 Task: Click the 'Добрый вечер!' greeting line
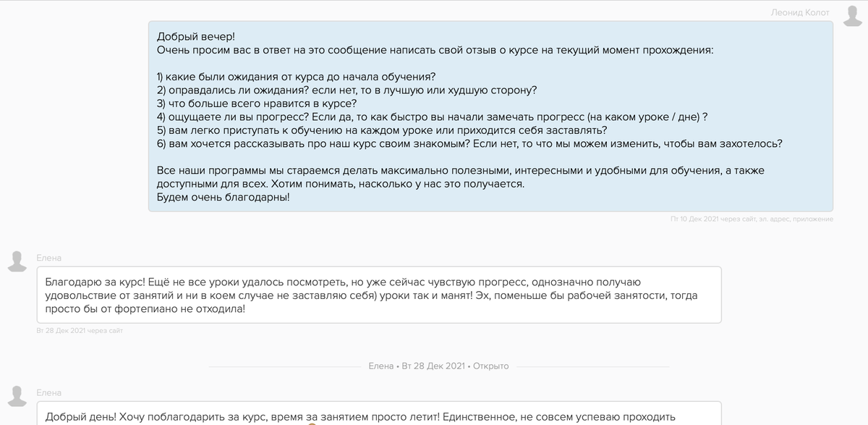196,36
